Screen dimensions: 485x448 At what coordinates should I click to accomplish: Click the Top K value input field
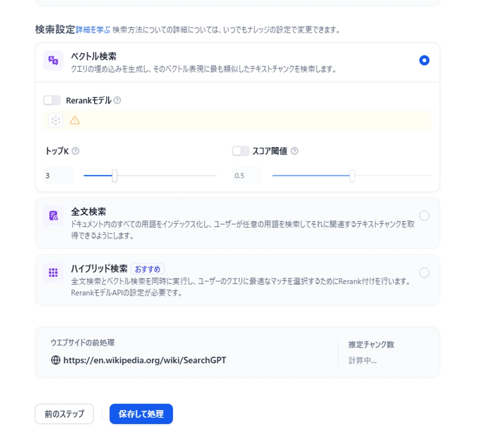pyautogui.click(x=59, y=175)
